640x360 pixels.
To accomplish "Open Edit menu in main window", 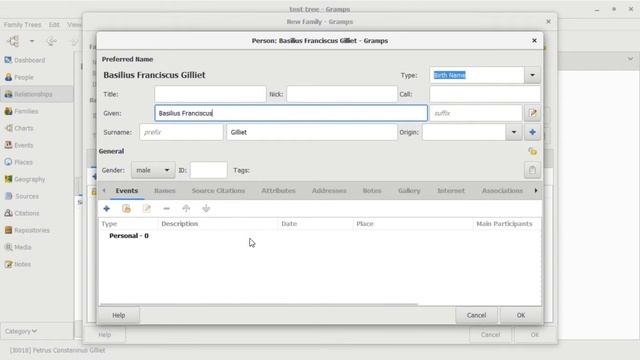I will coord(54,25).
